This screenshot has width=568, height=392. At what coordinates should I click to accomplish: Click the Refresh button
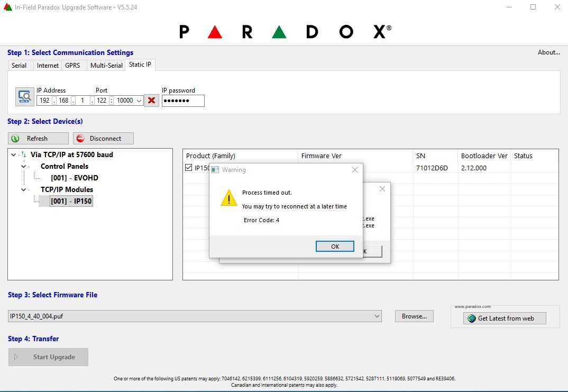coord(38,139)
